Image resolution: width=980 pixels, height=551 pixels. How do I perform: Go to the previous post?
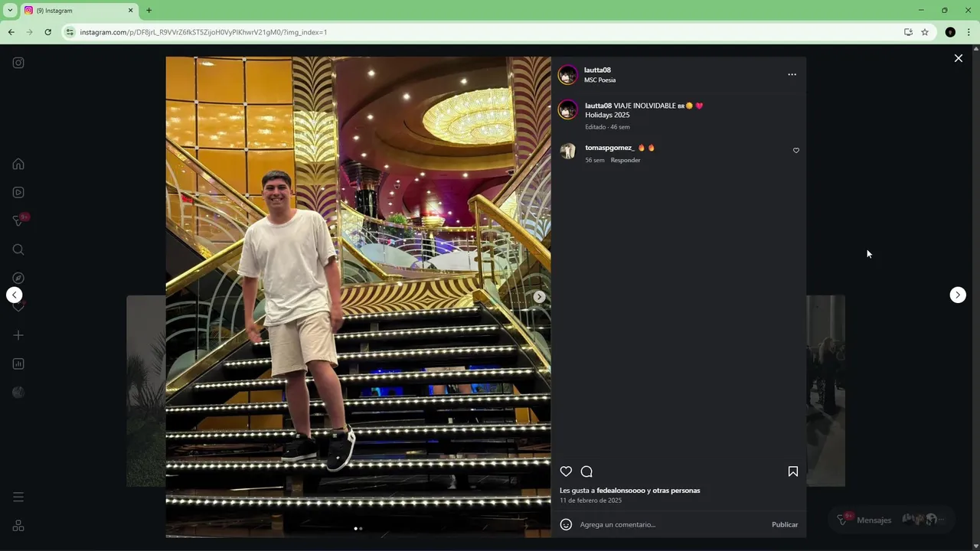[x=15, y=295]
